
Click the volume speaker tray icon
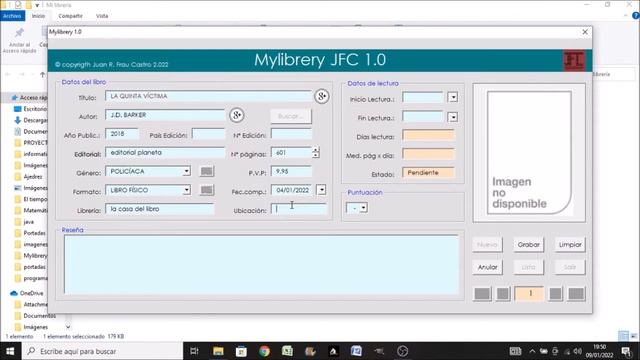pos(578,351)
